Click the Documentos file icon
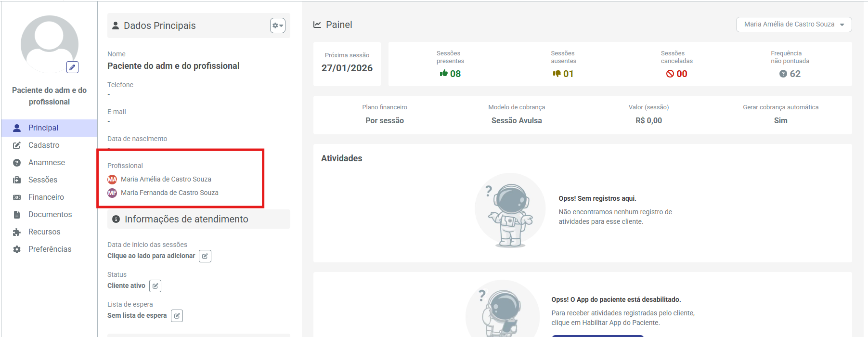 tap(17, 215)
